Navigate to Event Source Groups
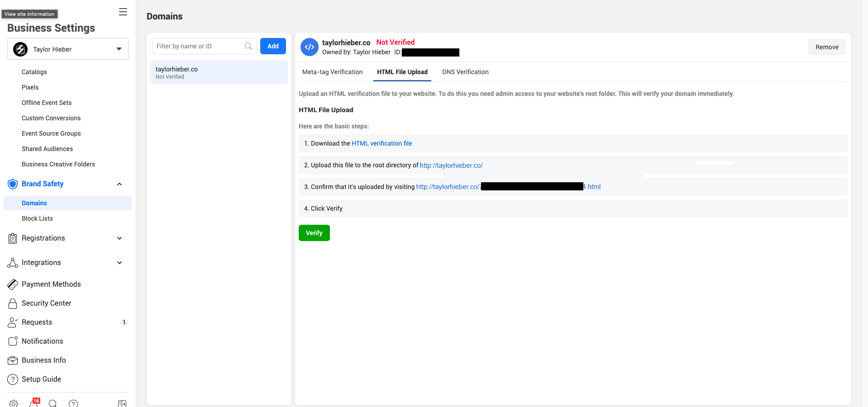The height and width of the screenshot is (407, 868). click(51, 133)
